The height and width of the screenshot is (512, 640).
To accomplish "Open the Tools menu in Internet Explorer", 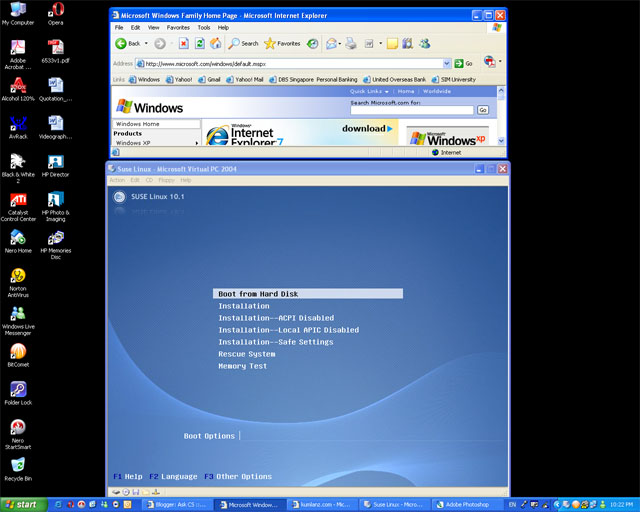I will tap(204, 27).
